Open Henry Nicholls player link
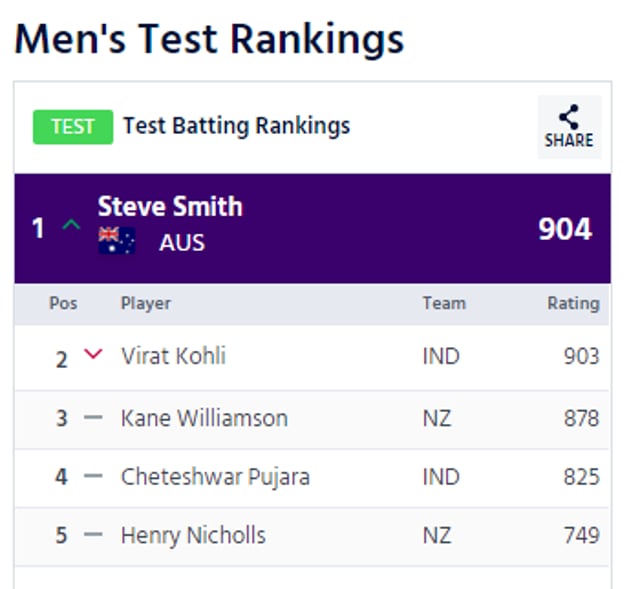The width and height of the screenshot is (640, 589). (x=193, y=536)
